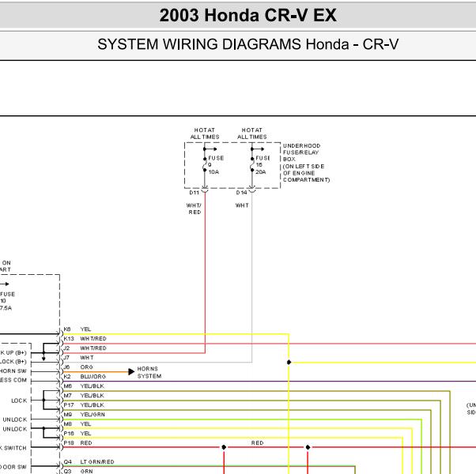Select the GRN label beside Q3
This screenshot has width=476, height=474.
coord(86,471)
